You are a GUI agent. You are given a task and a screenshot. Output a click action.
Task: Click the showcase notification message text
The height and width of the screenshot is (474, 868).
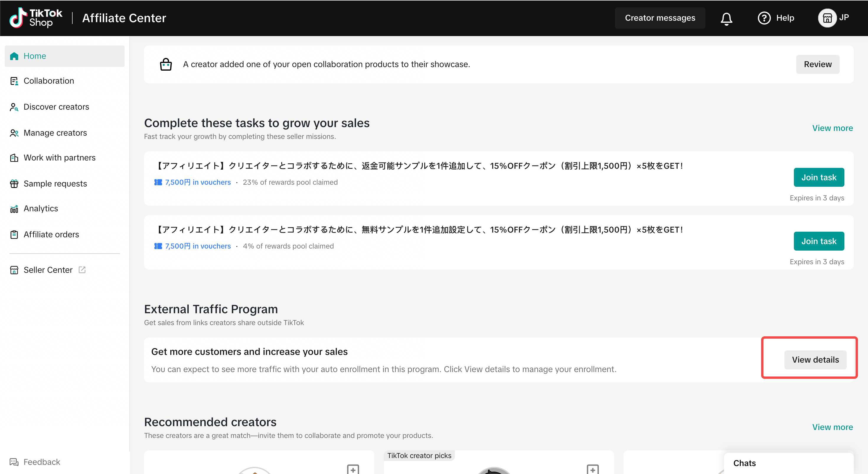click(326, 64)
